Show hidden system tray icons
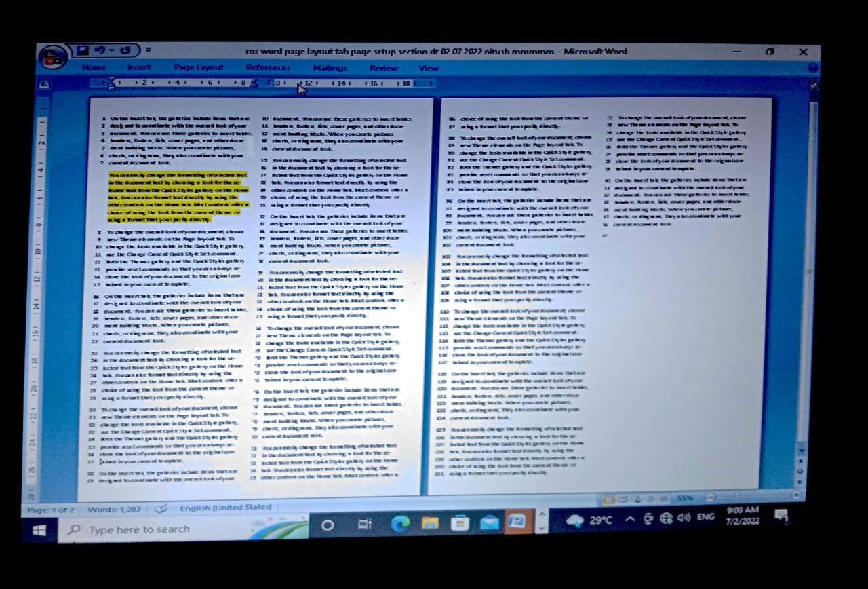 tap(629, 520)
